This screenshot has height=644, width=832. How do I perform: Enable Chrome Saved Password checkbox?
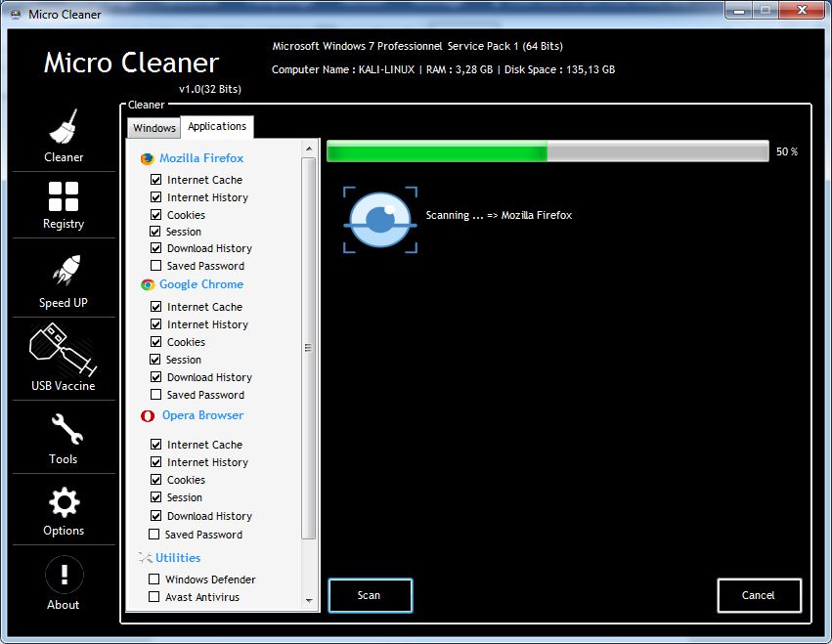click(x=156, y=394)
